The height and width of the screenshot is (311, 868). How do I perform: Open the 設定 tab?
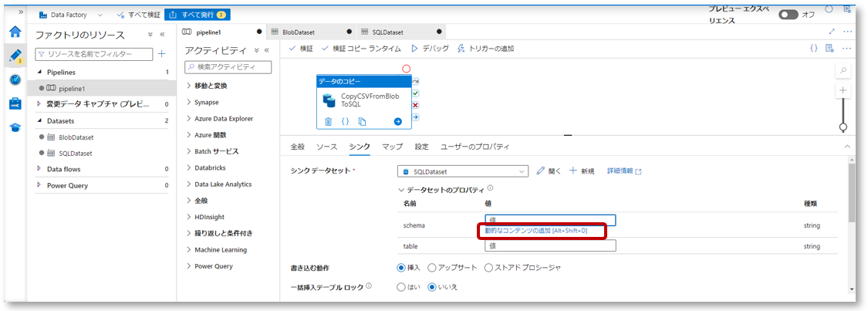[421, 147]
